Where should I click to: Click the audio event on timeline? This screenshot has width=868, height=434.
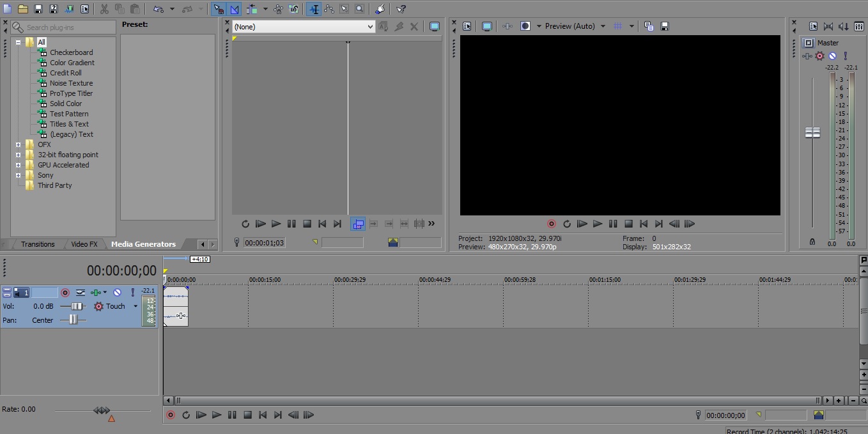click(x=176, y=306)
